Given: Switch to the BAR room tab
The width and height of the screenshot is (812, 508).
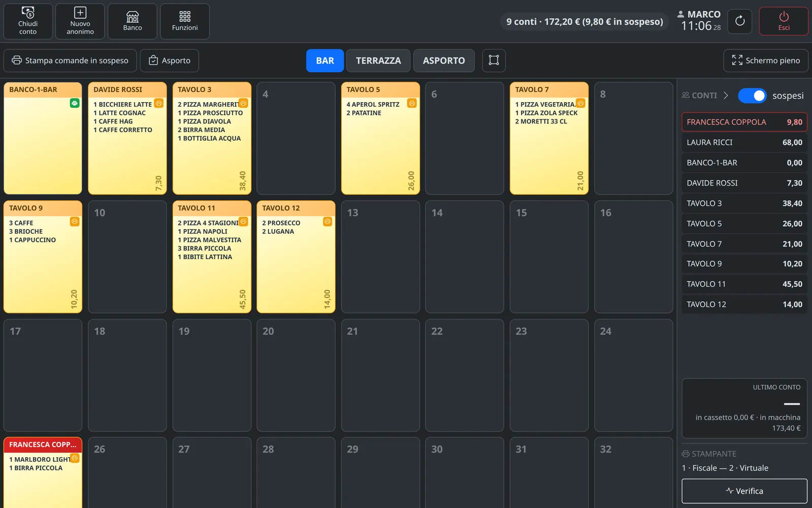Looking at the screenshot, I should pos(325,60).
